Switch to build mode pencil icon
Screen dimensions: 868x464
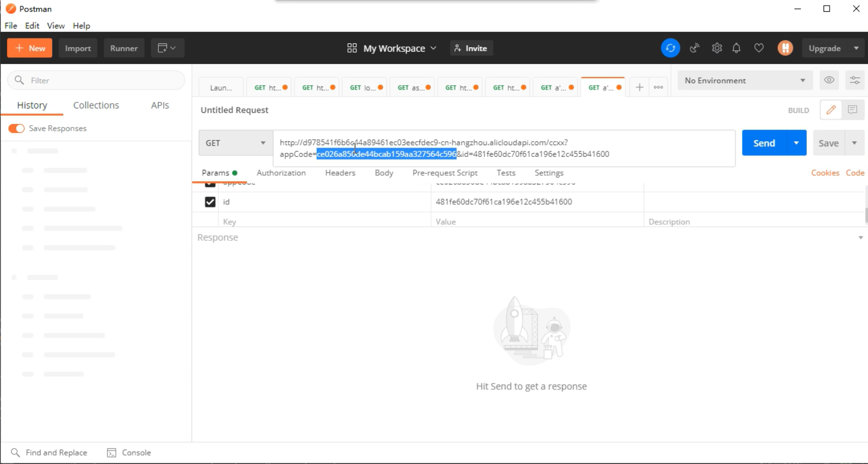point(831,110)
